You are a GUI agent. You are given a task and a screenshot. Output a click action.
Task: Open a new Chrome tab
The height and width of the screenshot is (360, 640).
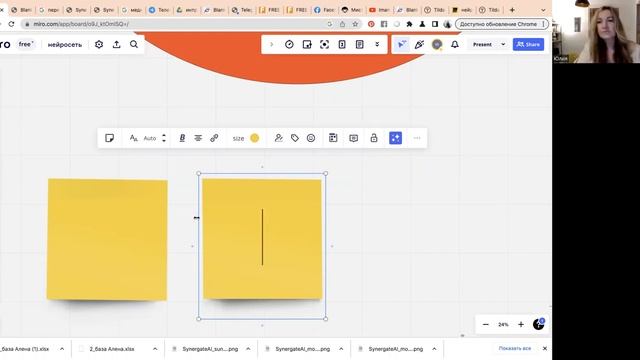pos(512,10)
